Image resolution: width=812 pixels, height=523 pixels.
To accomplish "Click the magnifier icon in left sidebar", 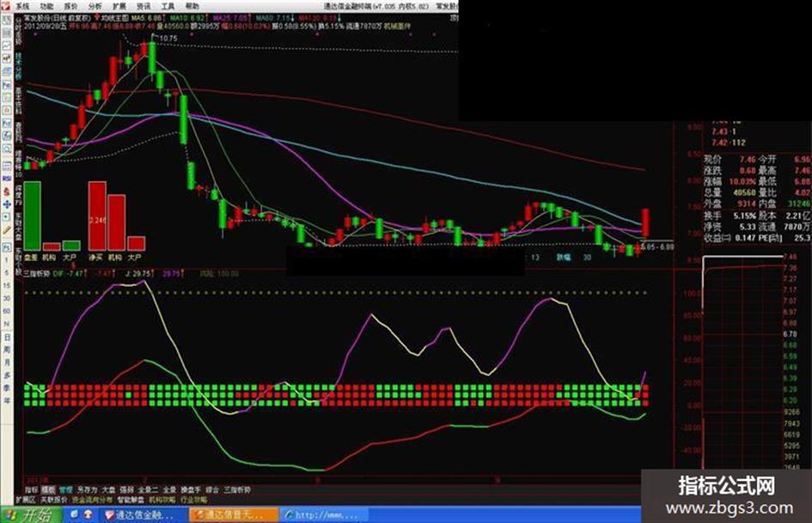I will [x=7, y=149].
